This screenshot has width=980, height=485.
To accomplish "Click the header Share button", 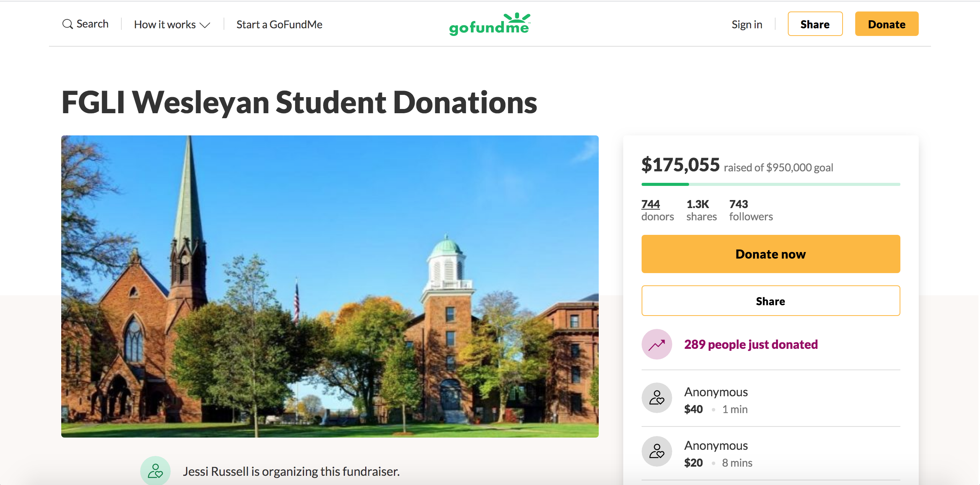I will pyautogui.click(x=815, y=24).
